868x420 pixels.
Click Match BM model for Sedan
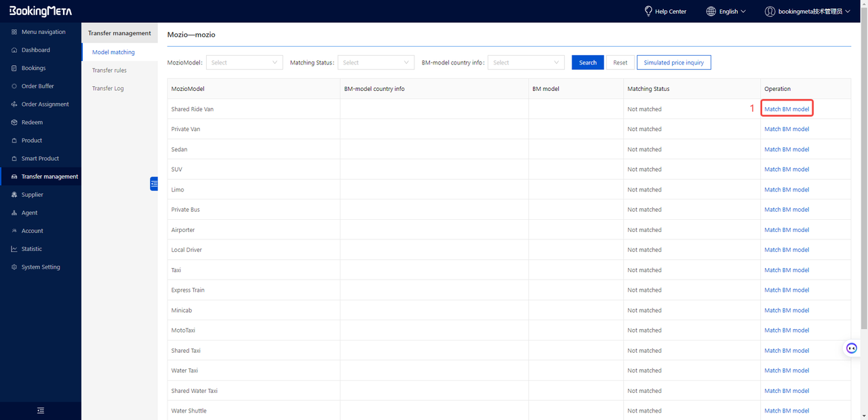click(x=787, y=149)
